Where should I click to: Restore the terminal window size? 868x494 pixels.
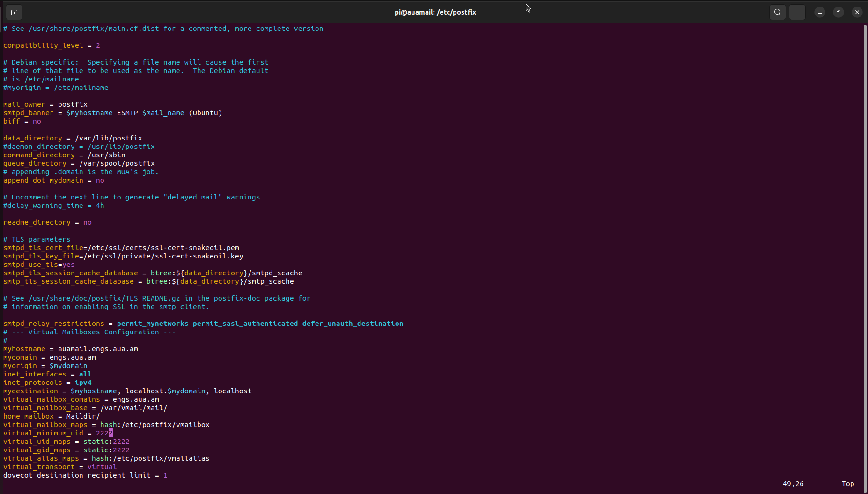point(839,13)
